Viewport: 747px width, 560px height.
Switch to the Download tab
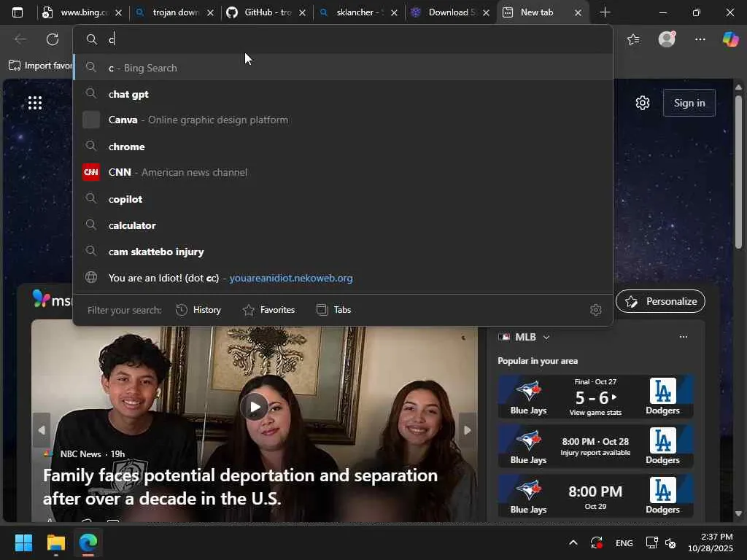451,12
